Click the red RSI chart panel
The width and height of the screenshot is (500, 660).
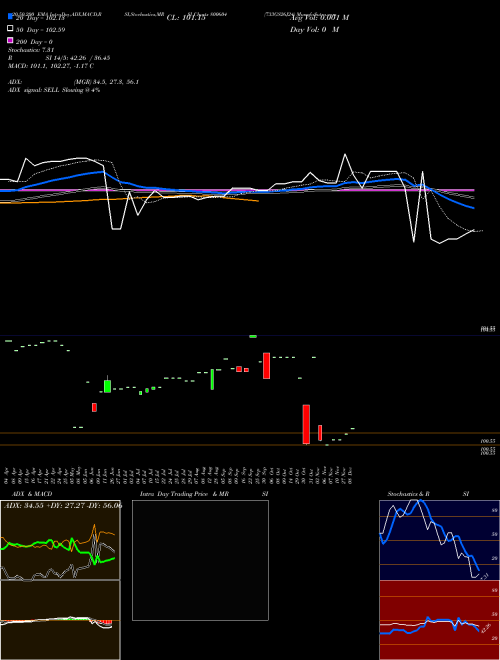(439, 620)
